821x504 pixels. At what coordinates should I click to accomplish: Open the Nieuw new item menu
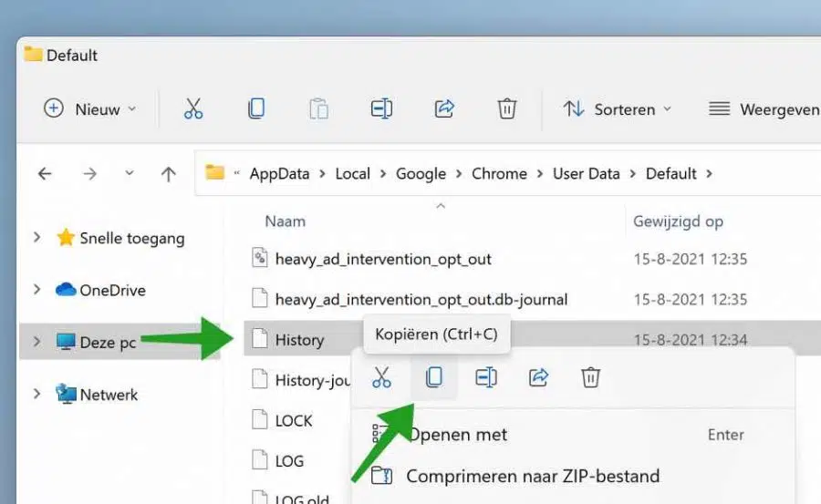point(89,108)
